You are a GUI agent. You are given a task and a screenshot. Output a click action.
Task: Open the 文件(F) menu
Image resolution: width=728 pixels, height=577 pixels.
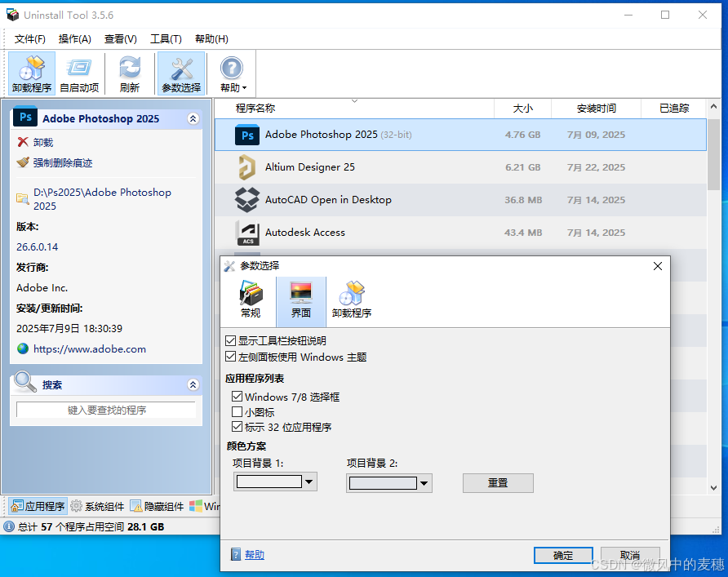29,39
